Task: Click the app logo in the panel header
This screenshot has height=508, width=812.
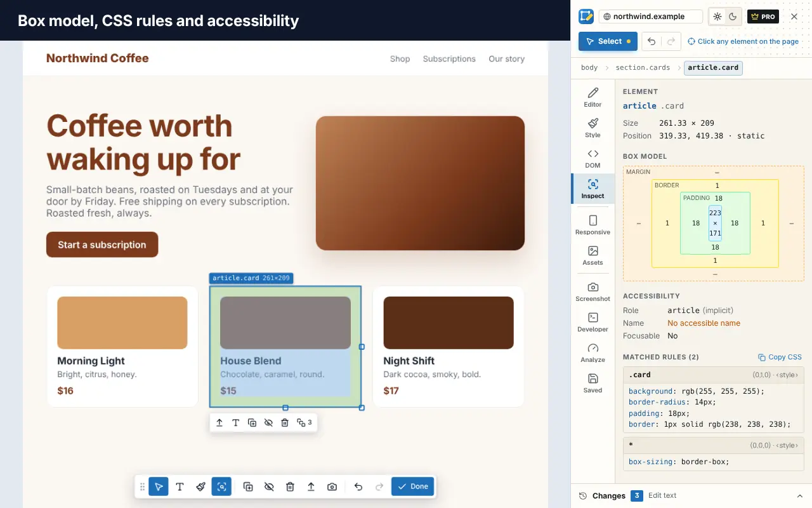Action: pyautogui.click(x=586, y=17)
